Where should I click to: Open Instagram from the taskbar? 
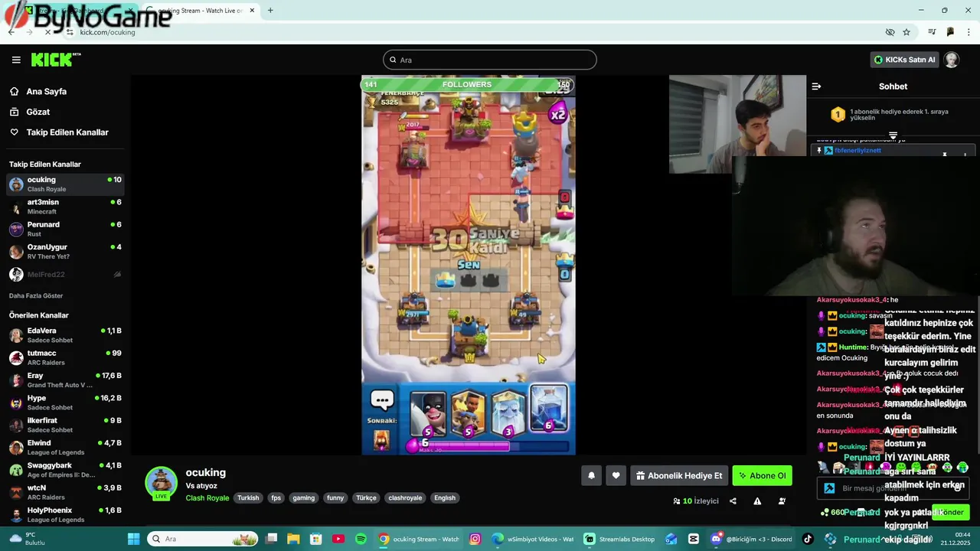click(x=475, y=539)
